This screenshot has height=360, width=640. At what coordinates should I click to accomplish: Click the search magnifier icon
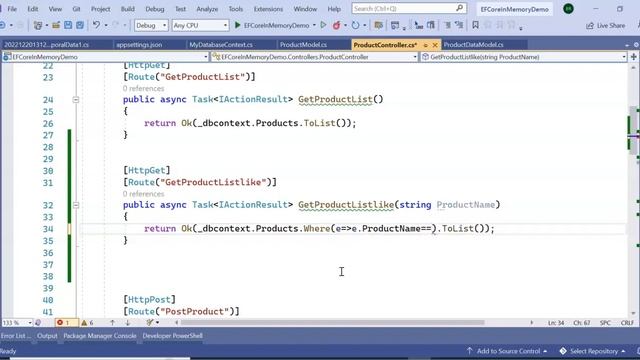pos(460,8)
